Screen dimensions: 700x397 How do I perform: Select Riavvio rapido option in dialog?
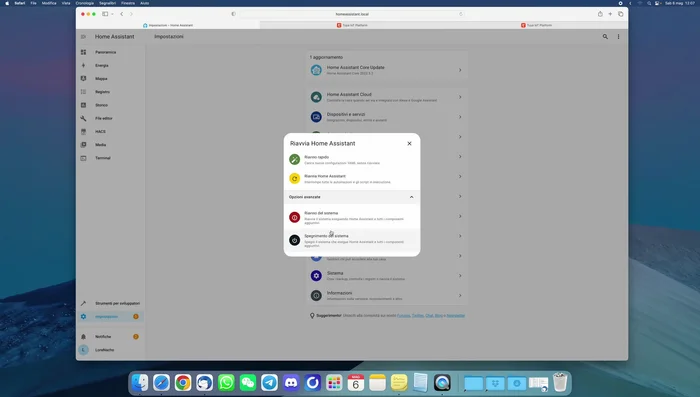(x=352, y=159)
